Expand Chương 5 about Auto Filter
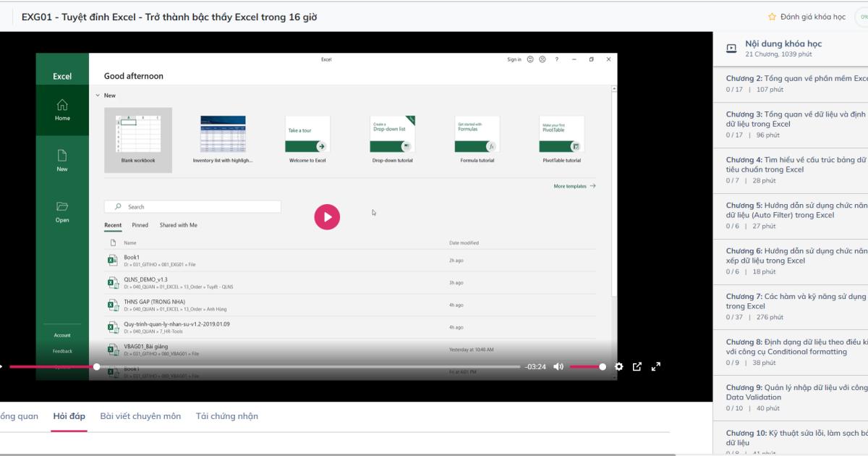This screenshot has height=456, width=868. (x=791, y=215)
